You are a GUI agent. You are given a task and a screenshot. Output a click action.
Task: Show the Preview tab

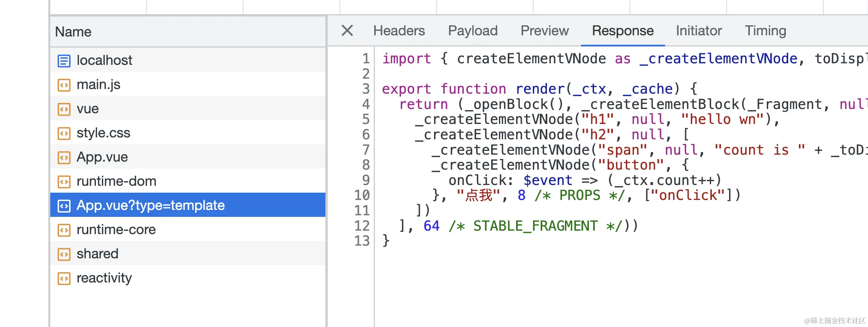[x=545, y=31]
